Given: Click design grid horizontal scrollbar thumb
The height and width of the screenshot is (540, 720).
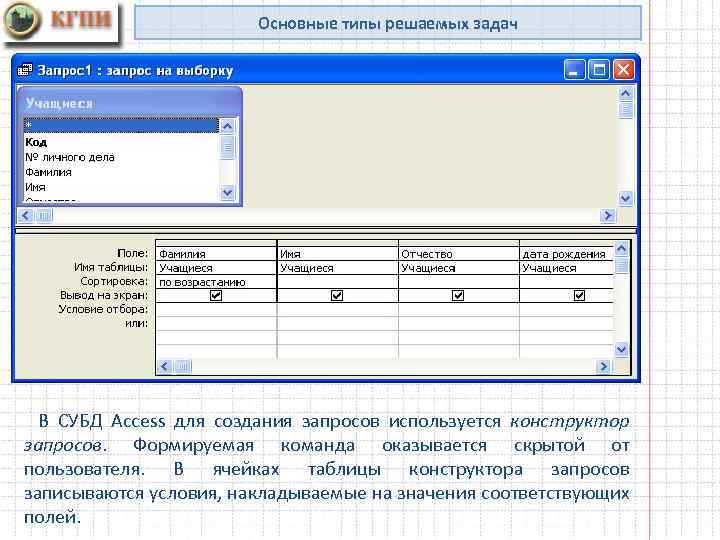Looking at the screenshot, I should (x=183, y=366).
